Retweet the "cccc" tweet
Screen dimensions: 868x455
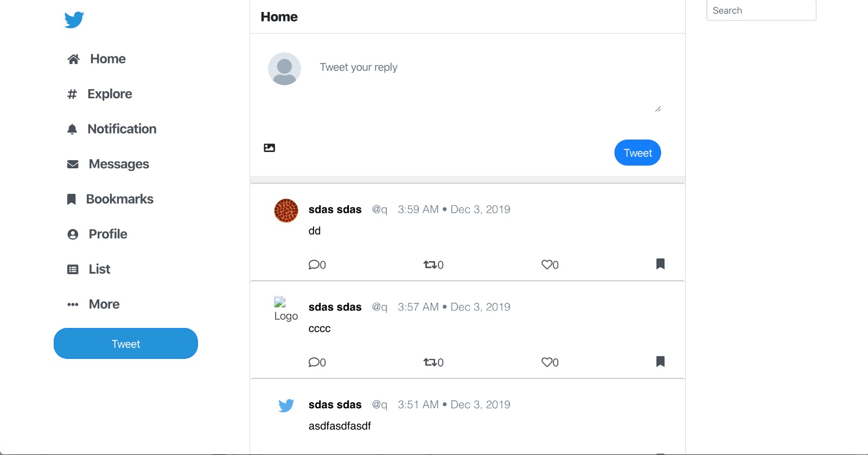pyautogui.click(x=430, y=363)
